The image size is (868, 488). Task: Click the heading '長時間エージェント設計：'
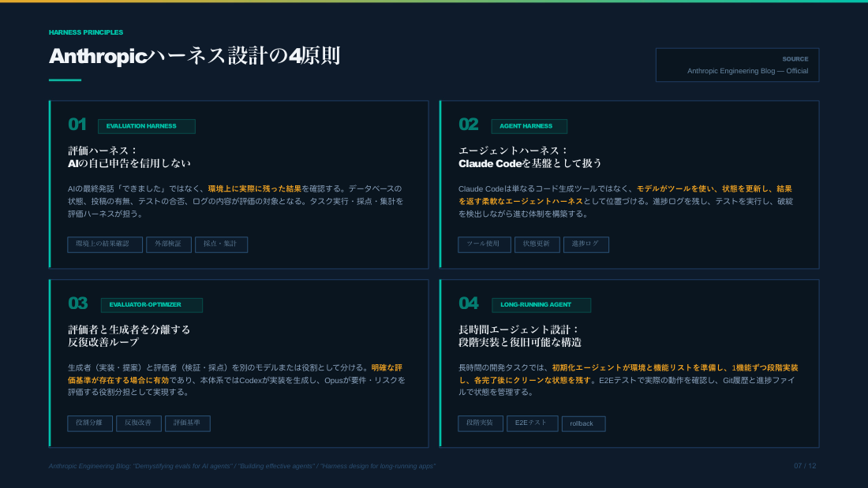(x=518, y=330)
